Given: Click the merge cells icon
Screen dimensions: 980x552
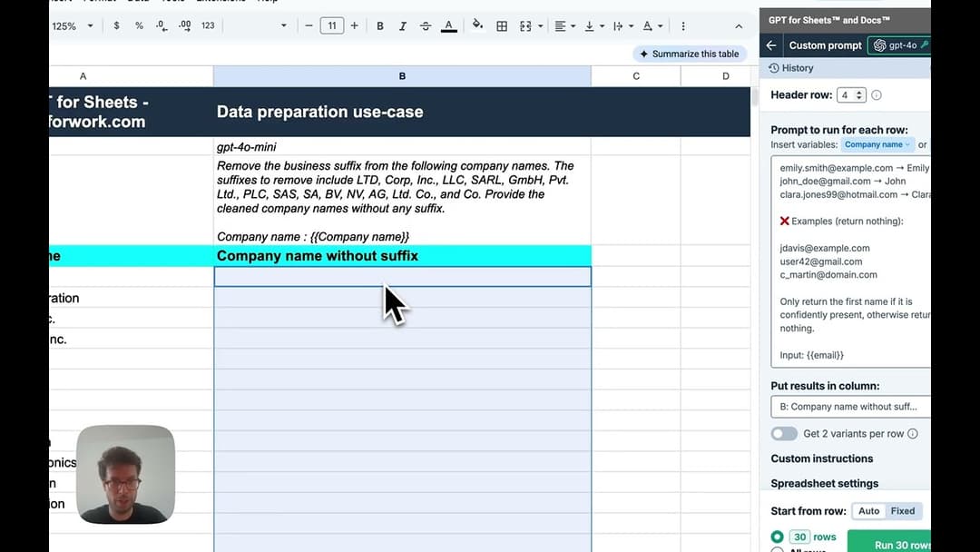Looking at the screenshot, I should pyautogui.click(x=526, y=26).
